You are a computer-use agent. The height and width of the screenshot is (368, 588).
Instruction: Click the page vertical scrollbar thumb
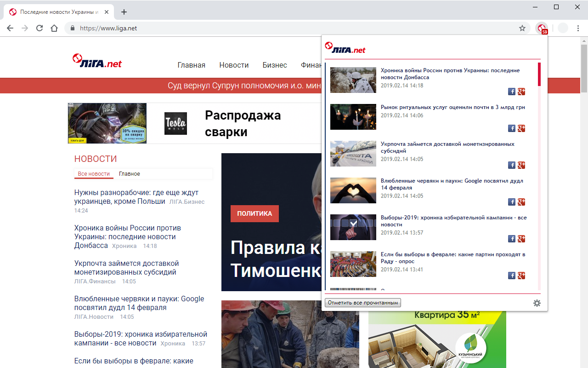pyautogui.click(x=584, y=68)
